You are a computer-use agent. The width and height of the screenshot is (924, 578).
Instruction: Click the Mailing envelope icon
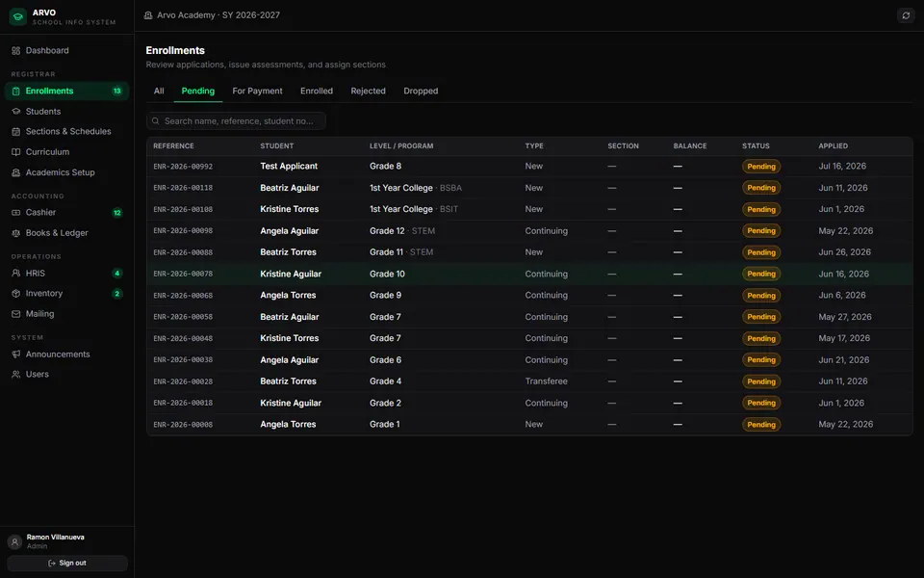click(x=16, y=314)
